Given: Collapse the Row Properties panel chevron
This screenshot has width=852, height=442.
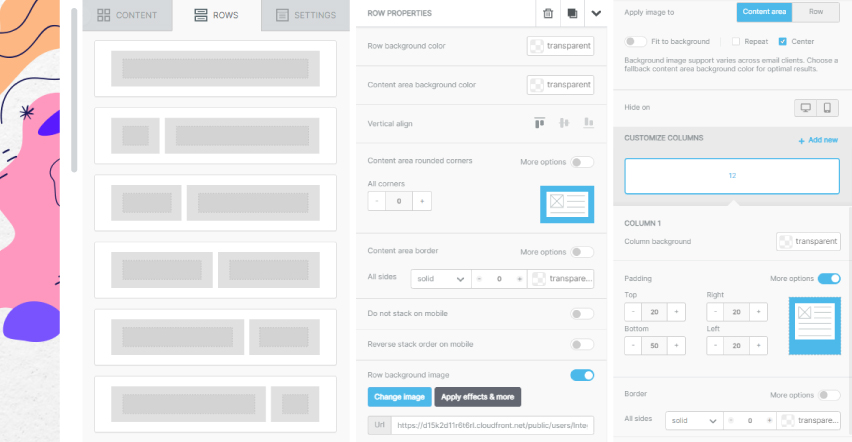Looking at the screenshot, I should point(597,13).
